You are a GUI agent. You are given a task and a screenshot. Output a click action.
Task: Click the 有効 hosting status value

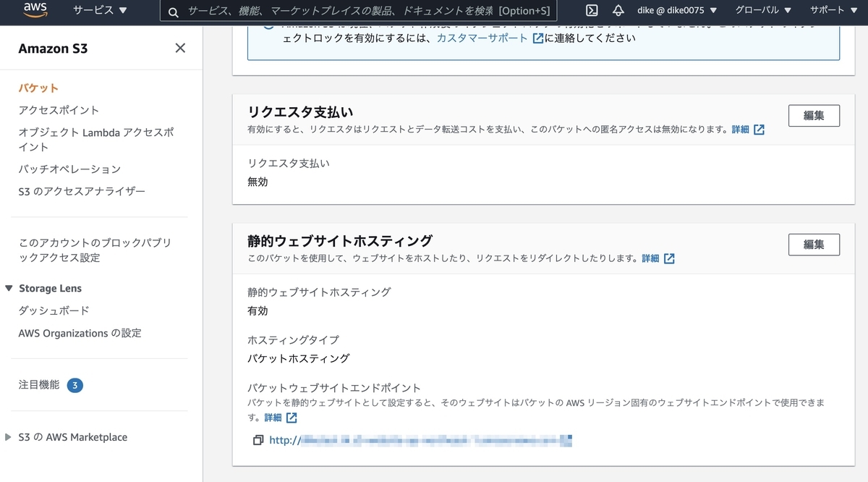(258, 310)
